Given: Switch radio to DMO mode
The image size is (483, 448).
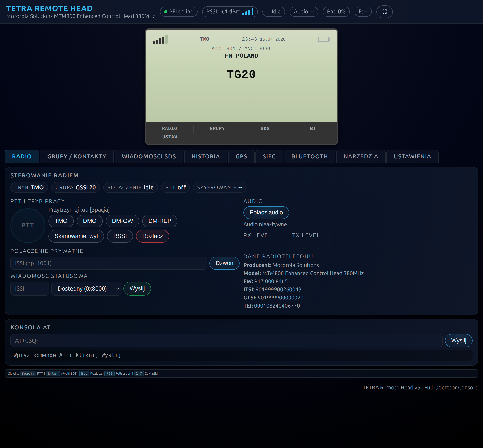Looking at the screenshot, I should pyautogui.click(x=89, y=221).
